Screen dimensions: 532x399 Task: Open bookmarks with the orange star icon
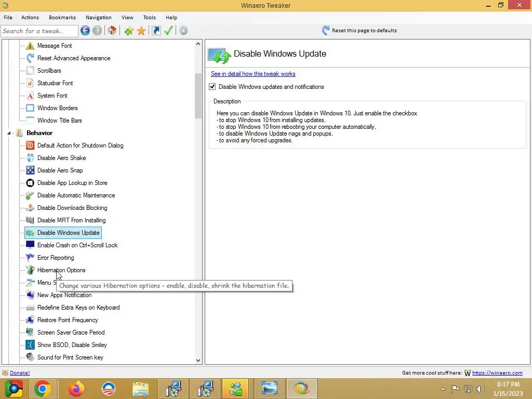[141, 31]
